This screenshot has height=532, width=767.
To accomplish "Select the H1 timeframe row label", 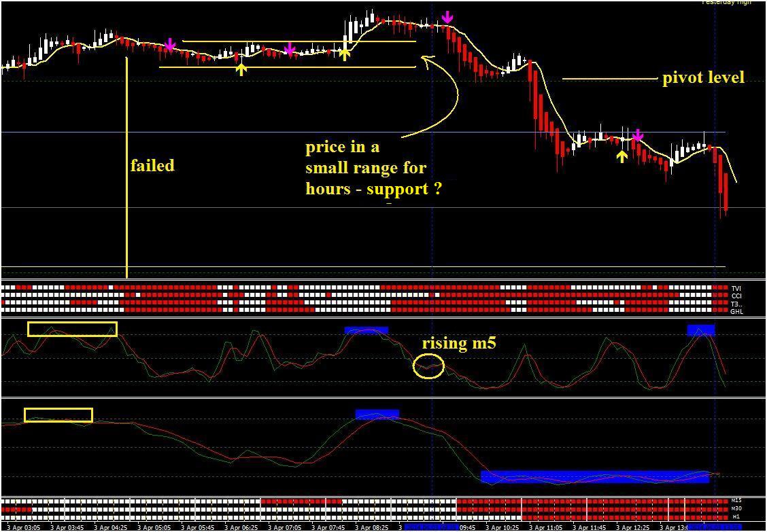I will click(x=734, y=516).
